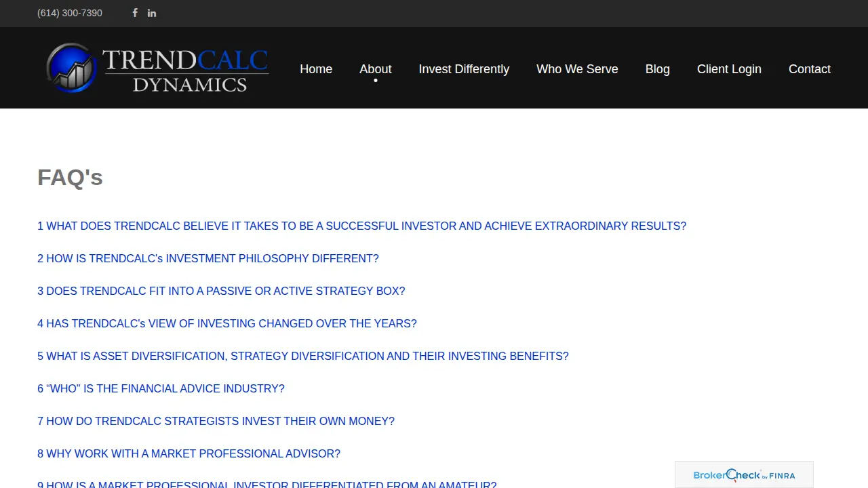Screen dimensions: 868x488
Task: Open the About menu item
Action: 376,69
